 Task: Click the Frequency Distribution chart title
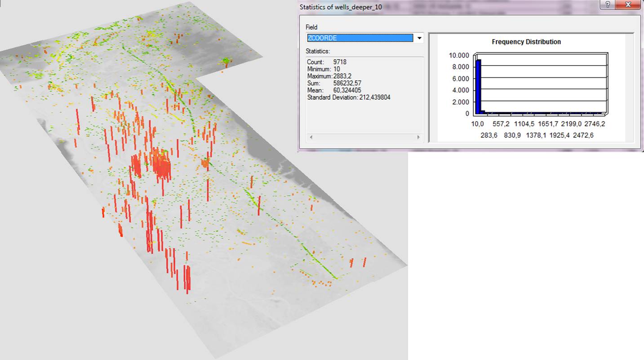point(526,42)
